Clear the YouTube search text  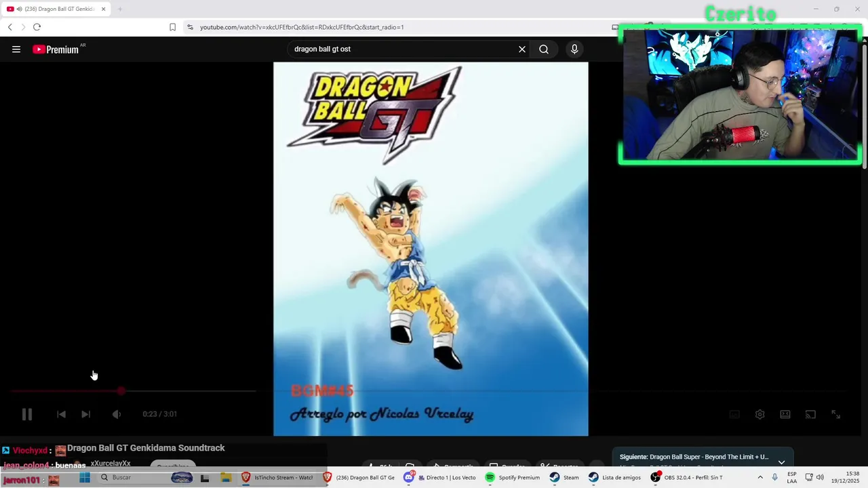(x=522, y=49)
